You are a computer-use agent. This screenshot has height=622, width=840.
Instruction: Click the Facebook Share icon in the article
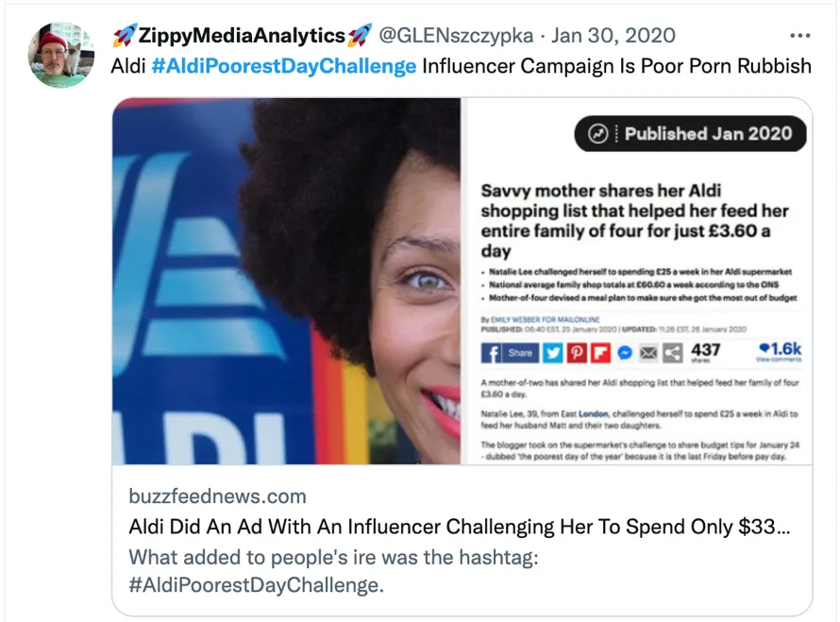510,353
